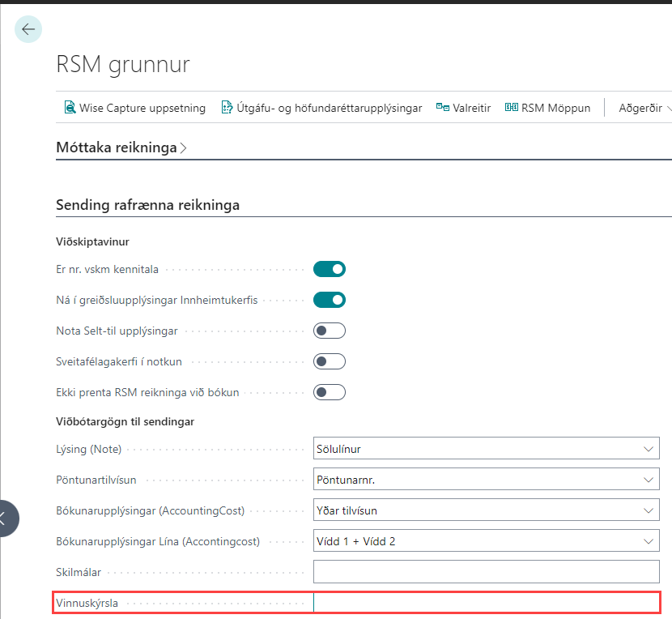Click the RSM Möppun icon
The width and height of the screenshot is (672, 619).
(x=512, y=108)
